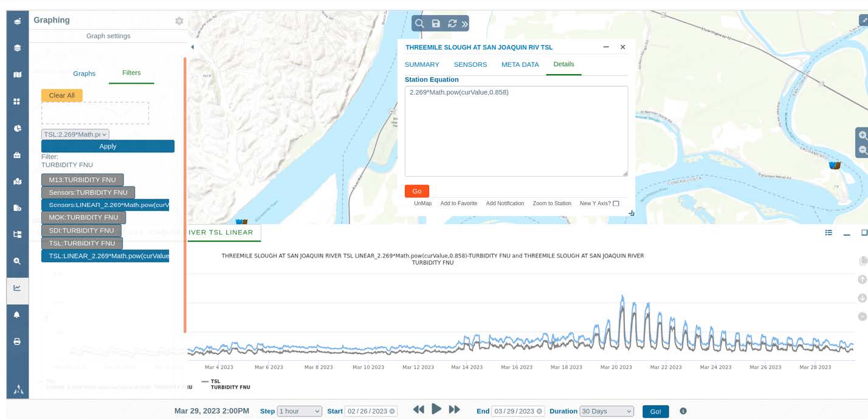
Task: Toggle the MOK:TURBIDITY FNU filter
Action: point(83,217)
